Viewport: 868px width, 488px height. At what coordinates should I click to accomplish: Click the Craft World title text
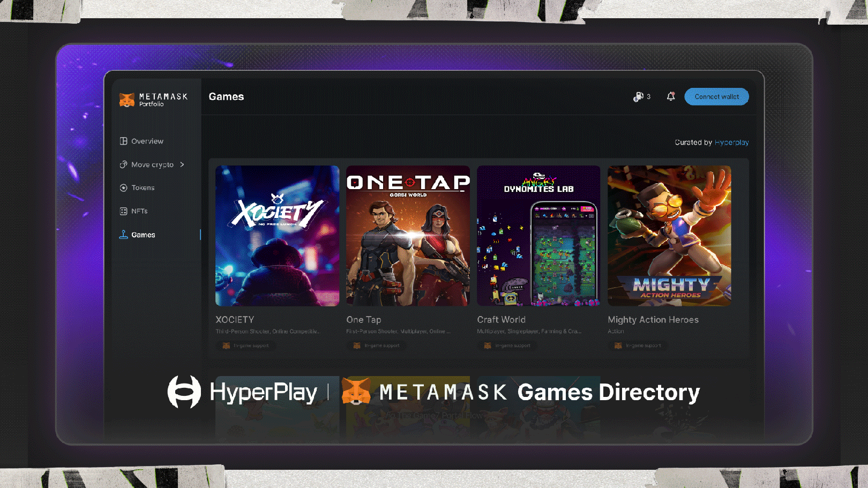coord(501,320)
